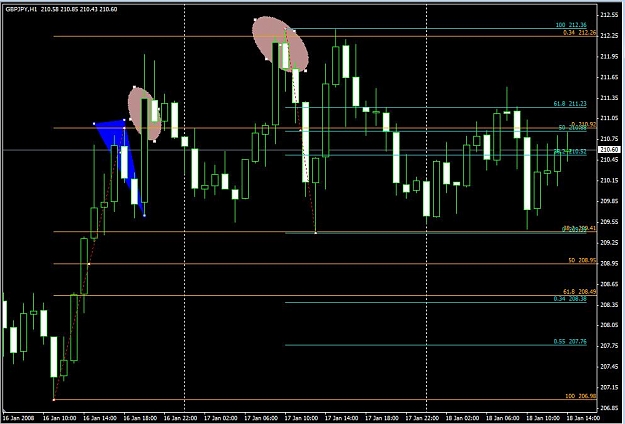The width and height of the screenshot is (625, 424).
Task: Click the 210.15 price axis label
Action: (x=609, y=181)
